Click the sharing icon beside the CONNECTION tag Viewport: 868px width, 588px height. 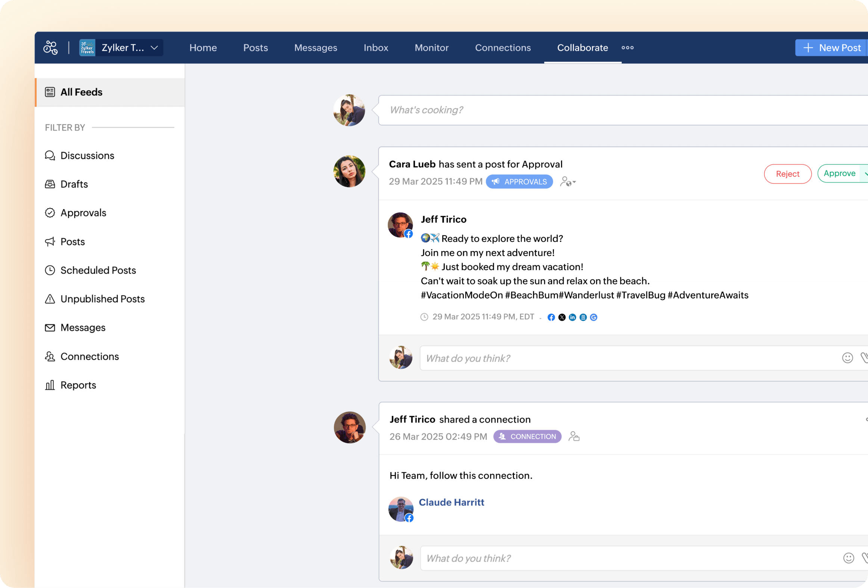click(574, 436)
